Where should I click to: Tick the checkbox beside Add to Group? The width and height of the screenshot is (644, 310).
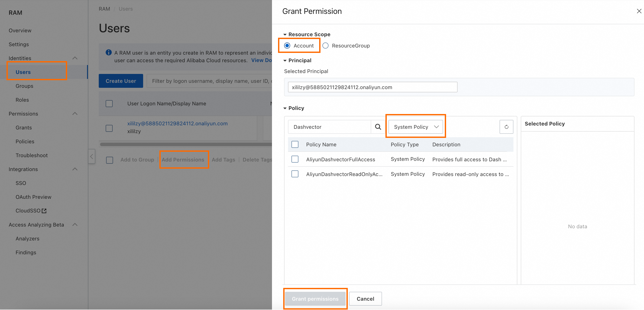pos(110,160)
